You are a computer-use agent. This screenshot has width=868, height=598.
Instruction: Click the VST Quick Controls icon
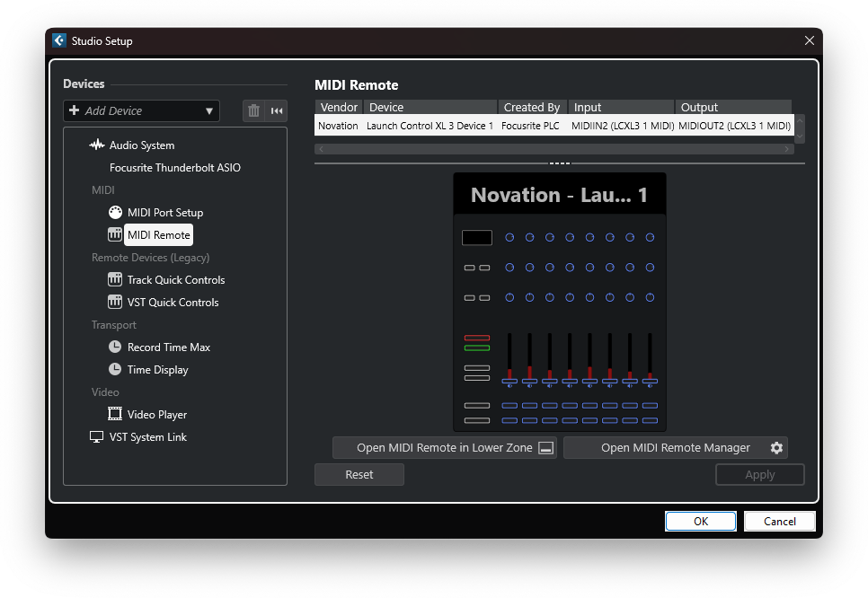[x=115, y=302]
